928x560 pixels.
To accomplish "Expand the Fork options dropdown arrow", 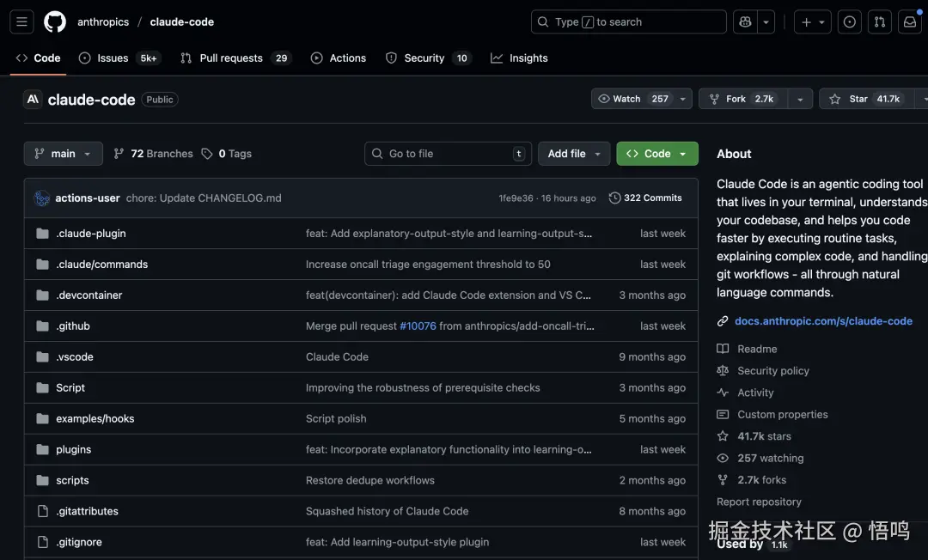I will click(800, 99).
